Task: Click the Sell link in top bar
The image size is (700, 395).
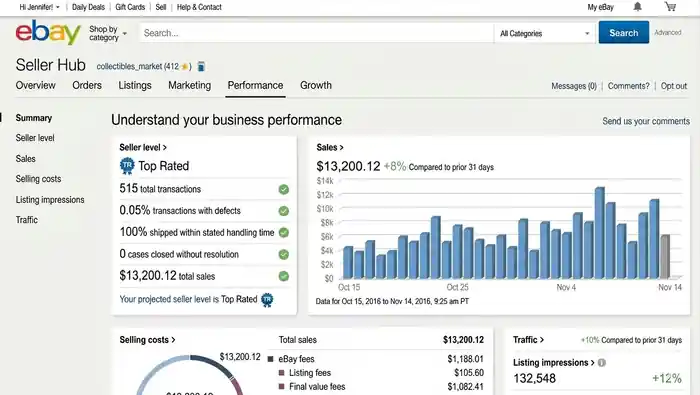Action: [161, 7]
